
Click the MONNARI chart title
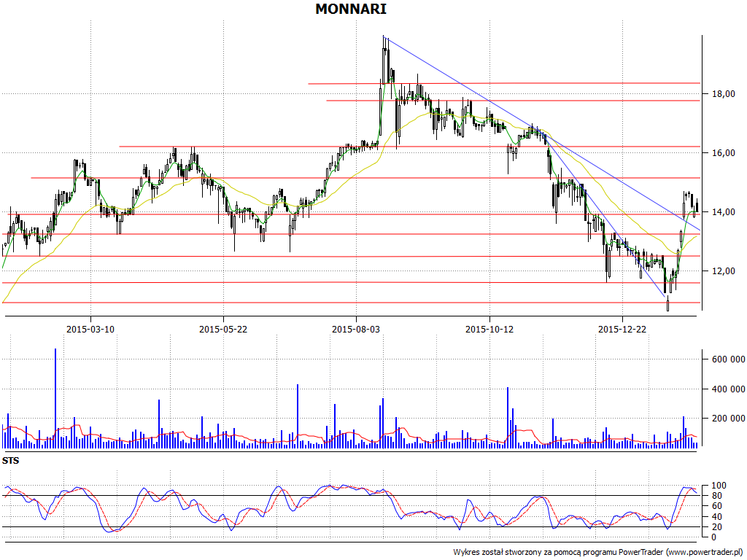point(351,9)
